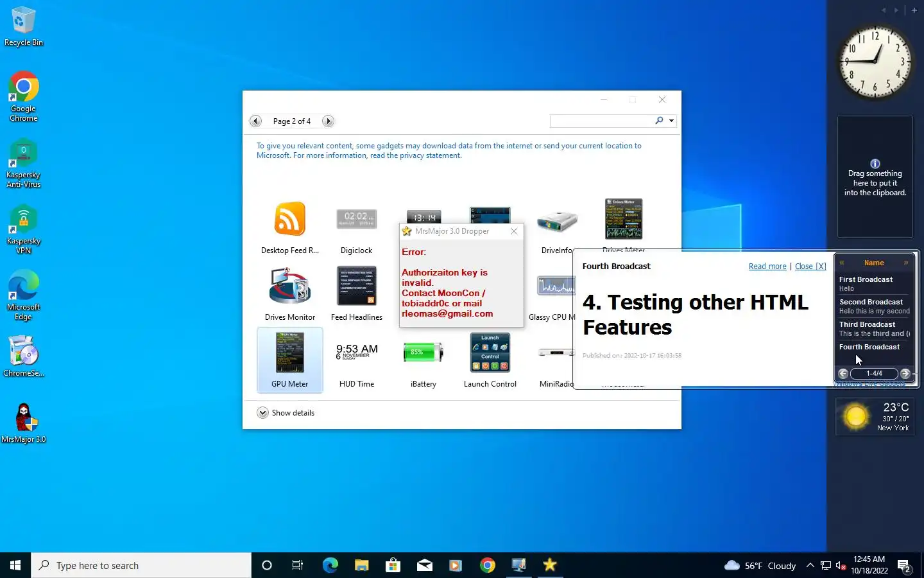Click the feed gadget previous page arrow
Image resolution: width=924 pixels, height=578 pixels.
pyautogui.click(x=843, y=373)
